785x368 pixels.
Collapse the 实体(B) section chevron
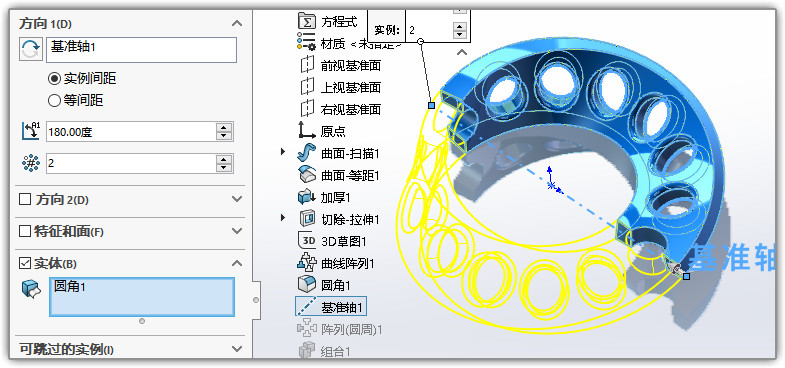point(237,263)
